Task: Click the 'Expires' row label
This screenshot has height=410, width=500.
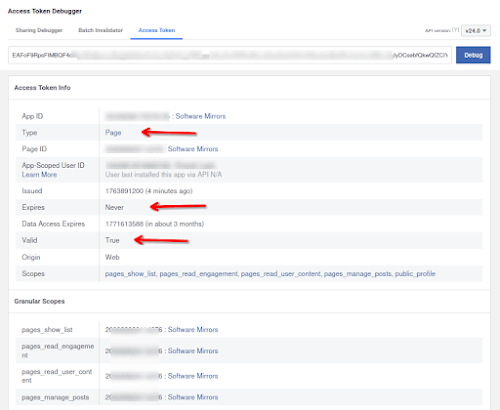Action: point(33,207)
